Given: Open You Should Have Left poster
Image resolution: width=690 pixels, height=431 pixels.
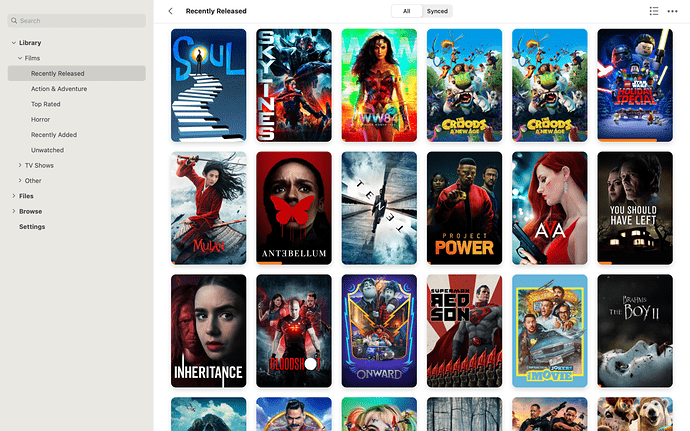Looking at the screenshot, I should click(635, 208).
